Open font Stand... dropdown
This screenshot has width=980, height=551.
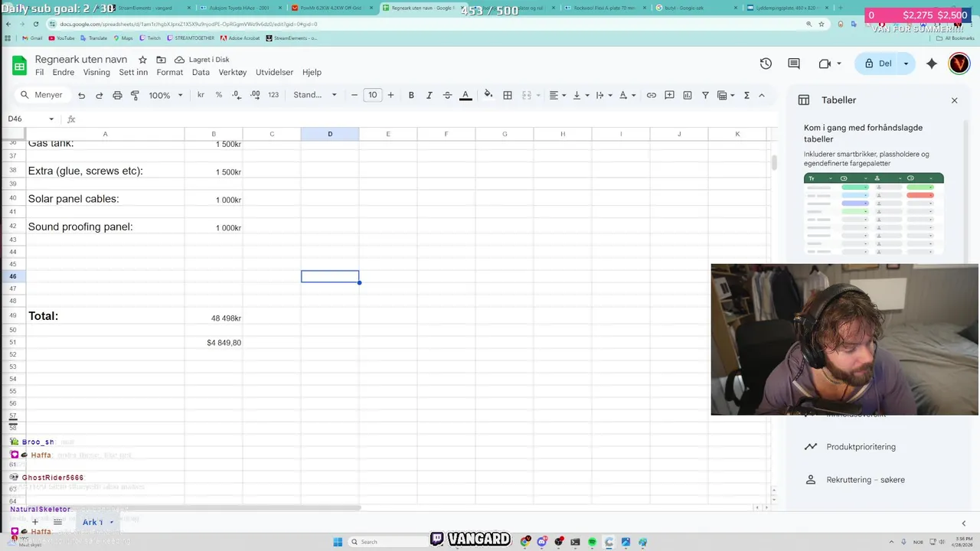click(x=315, y=95)
